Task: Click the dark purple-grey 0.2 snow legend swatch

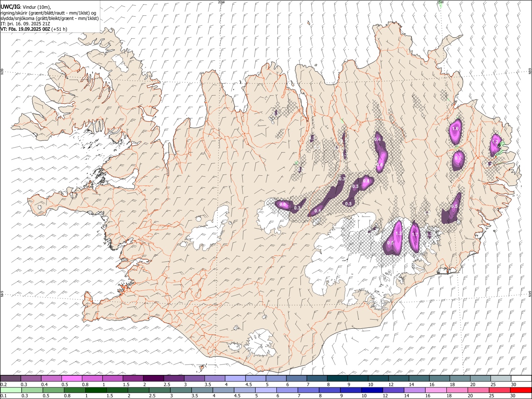Action: (10, 378)
